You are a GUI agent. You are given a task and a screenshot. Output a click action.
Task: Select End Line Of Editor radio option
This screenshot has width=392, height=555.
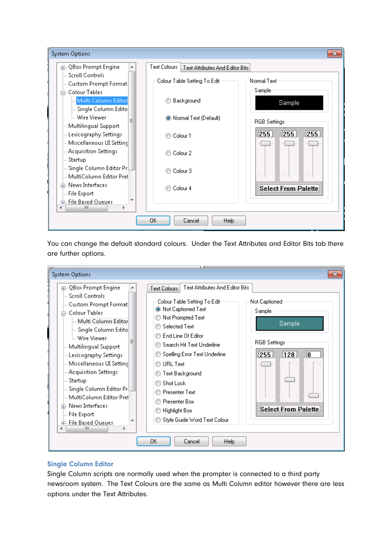pos(158,336)
